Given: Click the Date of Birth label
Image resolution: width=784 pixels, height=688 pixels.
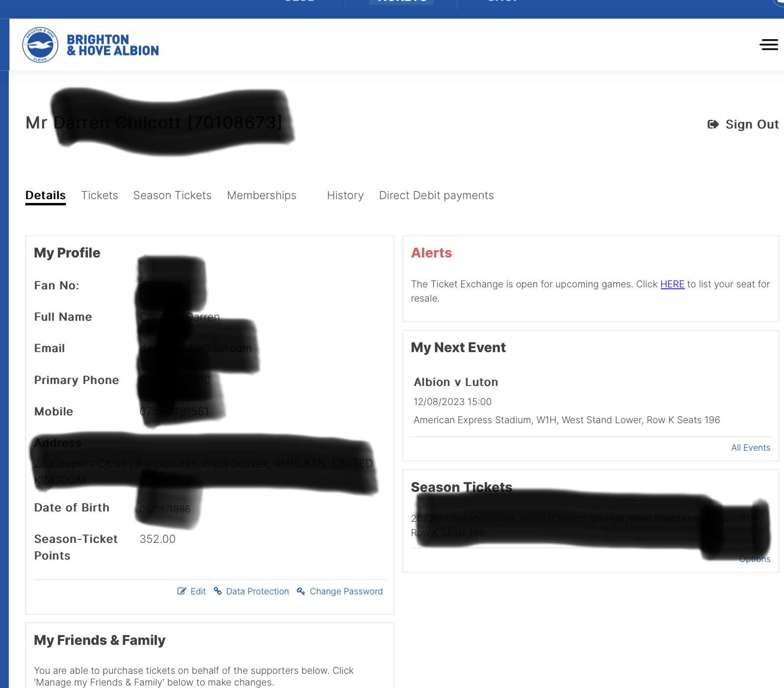Looking at the screenshot, I should 72,508.
